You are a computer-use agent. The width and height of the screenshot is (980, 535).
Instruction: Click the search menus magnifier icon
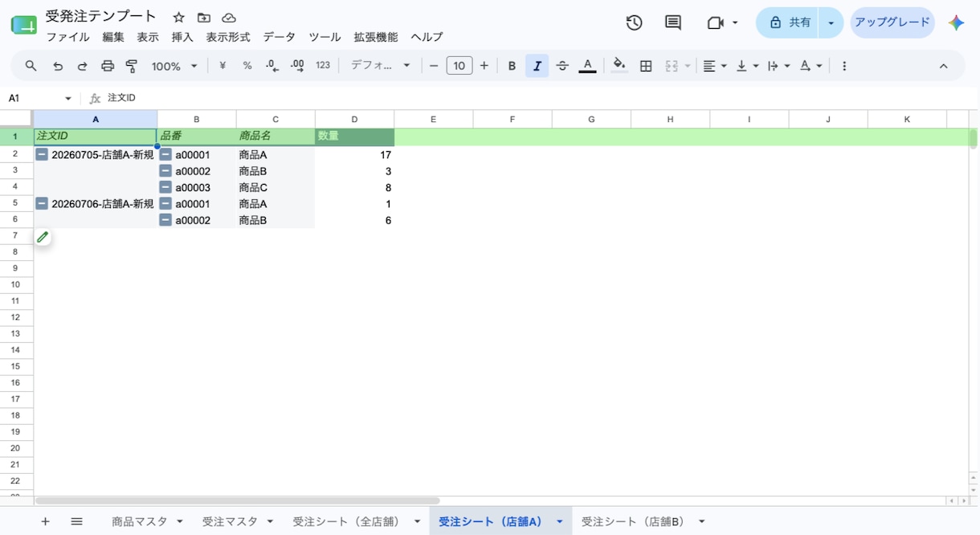click(x=31, y=66)
